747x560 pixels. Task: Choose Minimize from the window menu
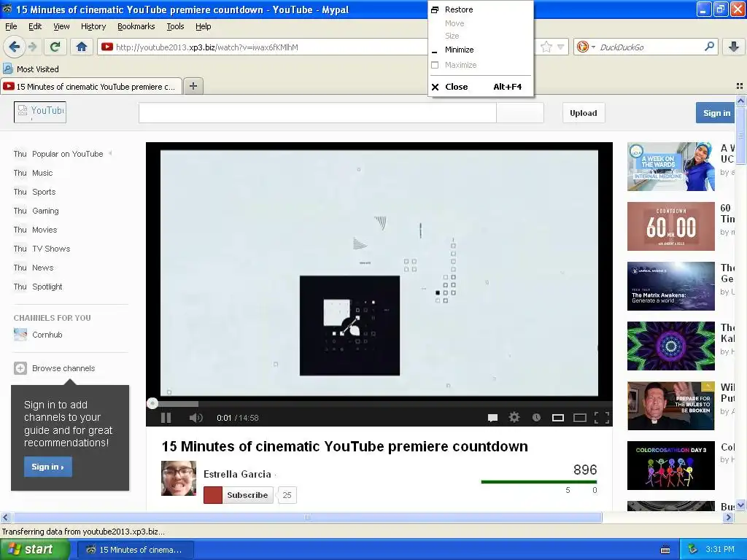tap(480, 50)
